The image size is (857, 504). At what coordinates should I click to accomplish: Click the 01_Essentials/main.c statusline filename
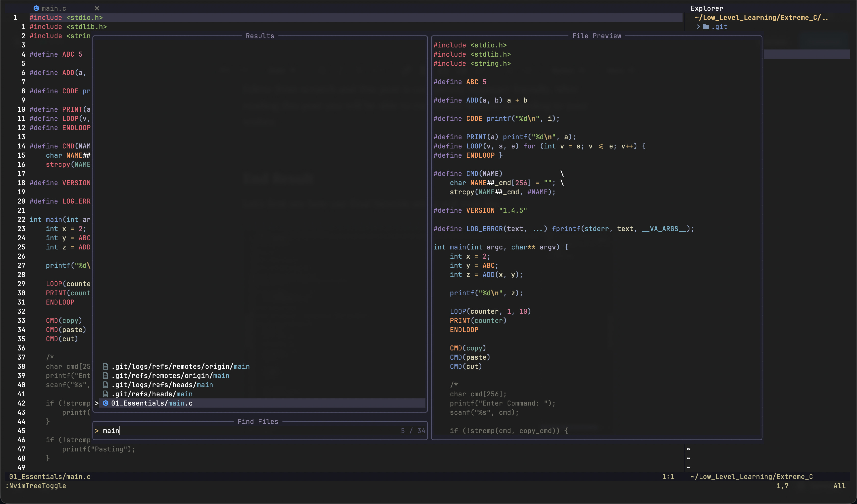pyautogui.click(x=50, y=476)
